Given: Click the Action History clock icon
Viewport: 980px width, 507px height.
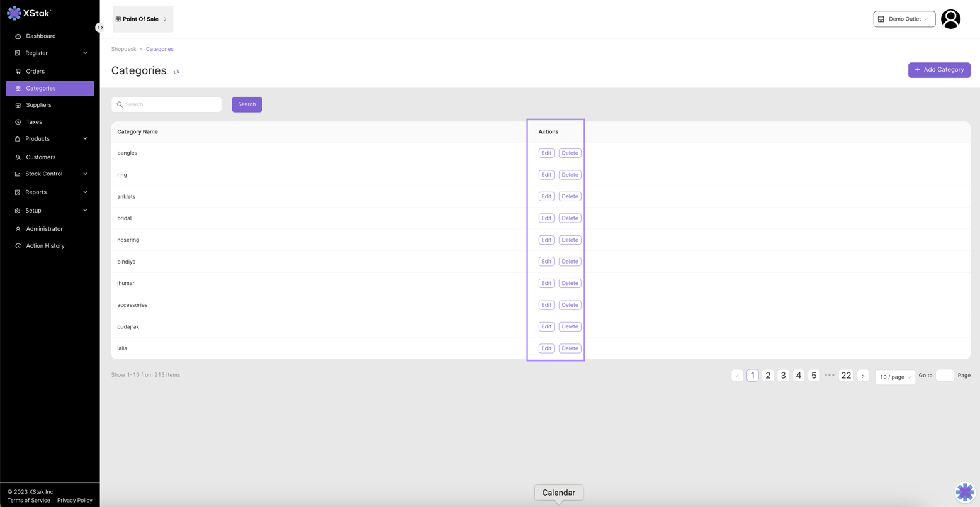Looking at the screenshot, I should click(x=18, y=246).
